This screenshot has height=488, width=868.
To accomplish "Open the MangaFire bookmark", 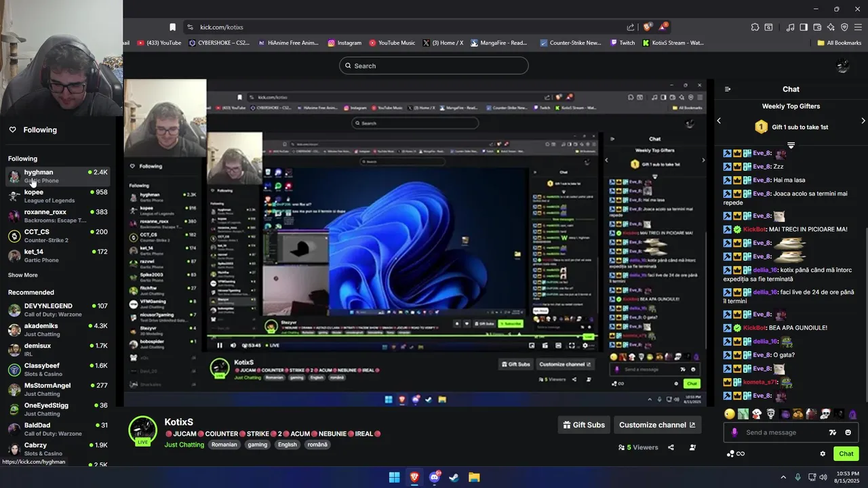I will click(x=498, y=43).
